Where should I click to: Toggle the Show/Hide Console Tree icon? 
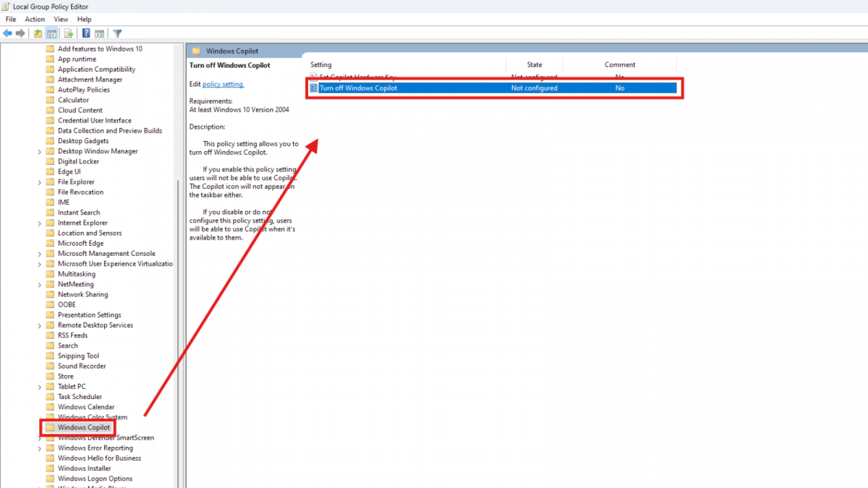[x=52, y=33]
